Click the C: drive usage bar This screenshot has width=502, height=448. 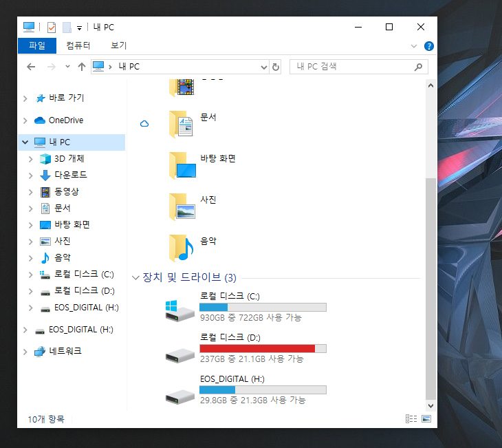coord(263,308)
